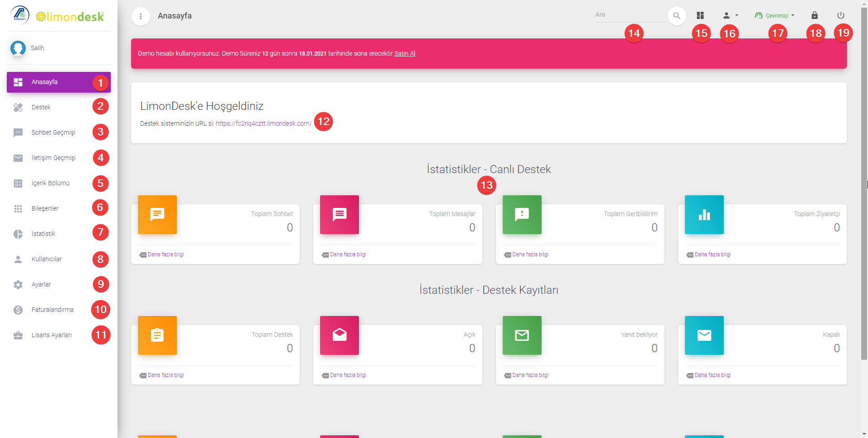The height and width of the screenshot is (438, 868).
Task: Open the Bileşenler menu item
Action: tap(59, 209)
